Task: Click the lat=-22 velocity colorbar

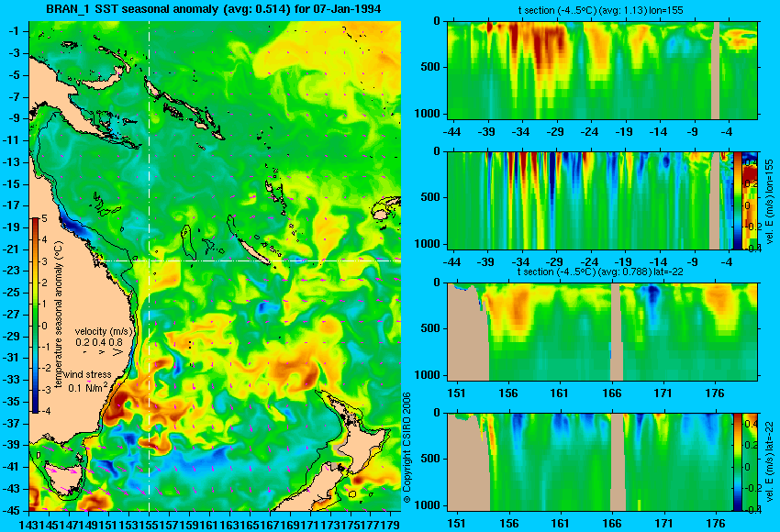Action: 738,462
